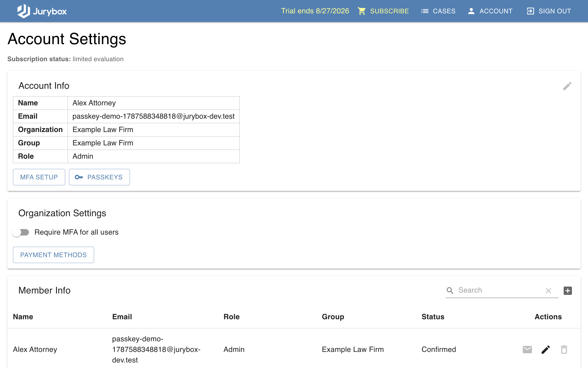Click Example Law Firm in member row
Viewport: 588px width, 368px height.
point(353,350)
